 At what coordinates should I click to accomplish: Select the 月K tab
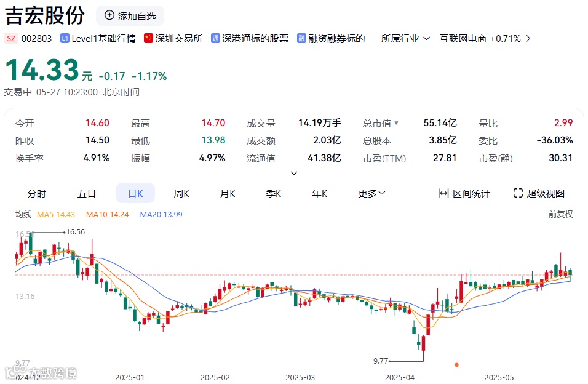228,194
